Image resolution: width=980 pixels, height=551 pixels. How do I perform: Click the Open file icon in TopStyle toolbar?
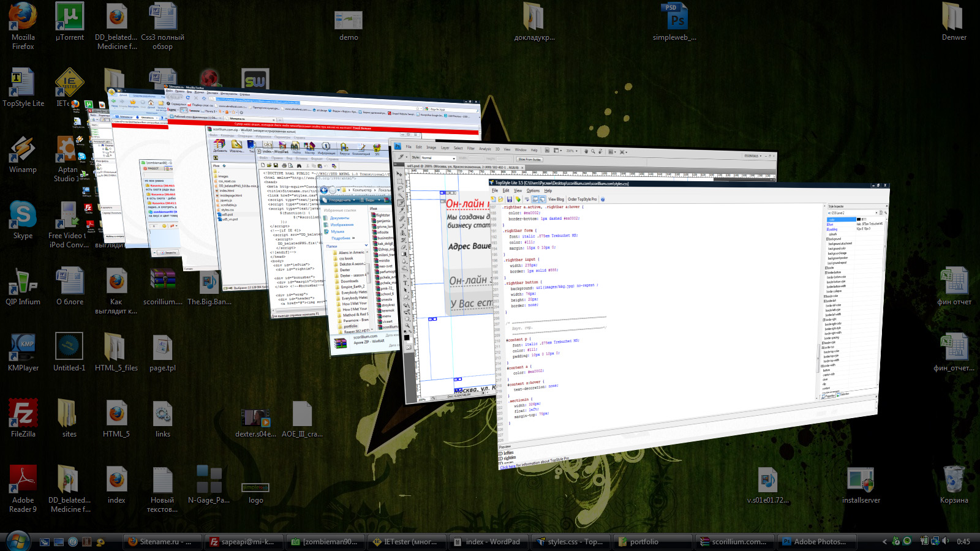coord(500,199)
